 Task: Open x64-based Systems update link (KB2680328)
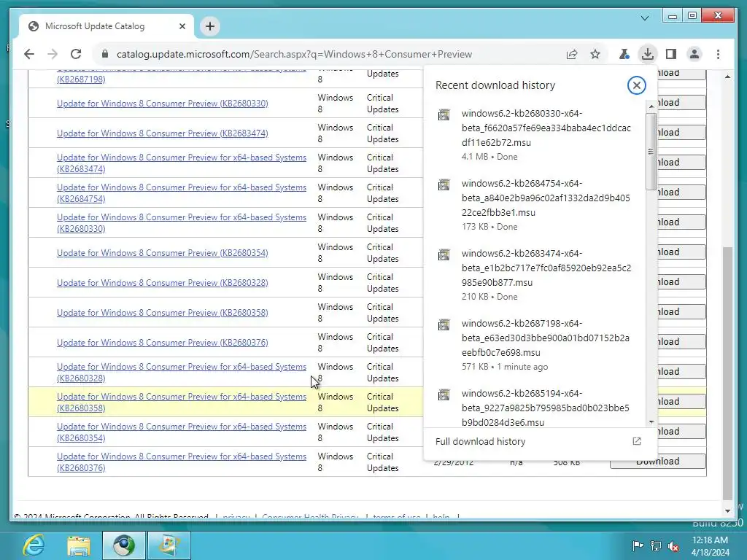pos(182,373)
